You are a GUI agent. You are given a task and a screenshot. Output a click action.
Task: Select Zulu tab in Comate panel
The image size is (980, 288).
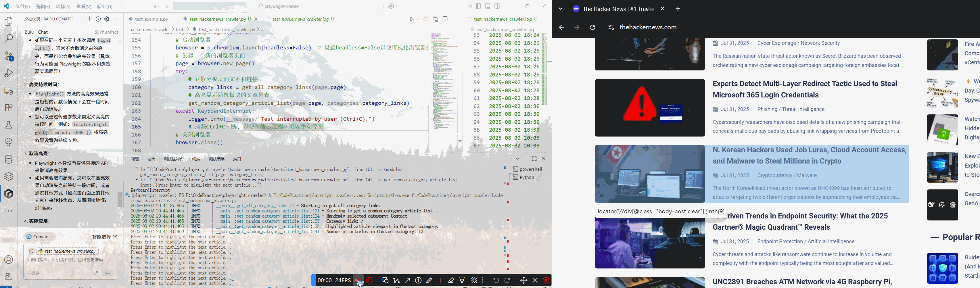[x=29, y=32]
